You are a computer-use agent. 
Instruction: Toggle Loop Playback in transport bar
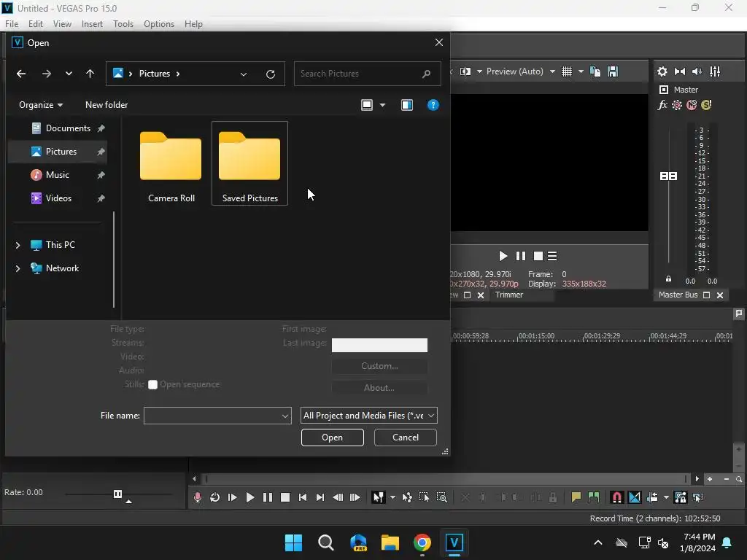coord(215,497)
